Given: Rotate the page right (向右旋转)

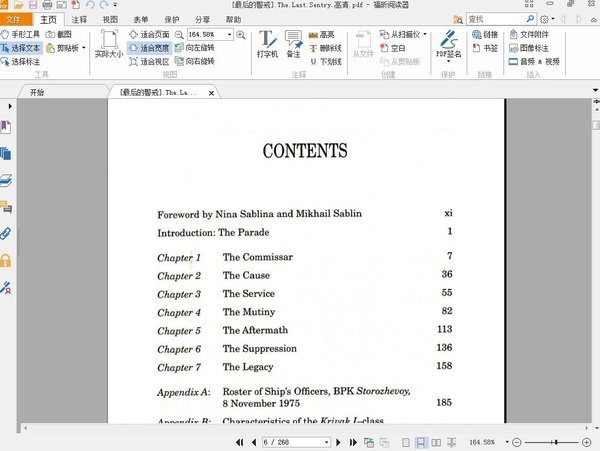Looking at the screenshot, I should (194, 61).
